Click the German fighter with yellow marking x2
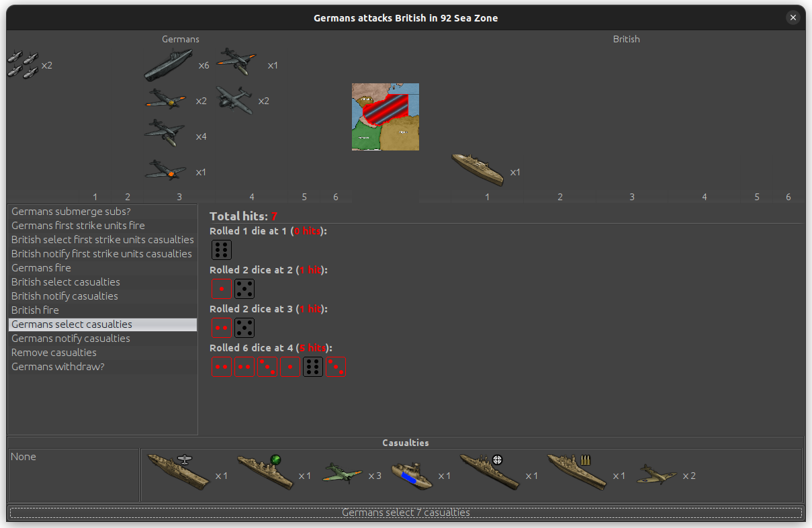The width and height of the screenshot is (812, 528). [x=166, y=101]
